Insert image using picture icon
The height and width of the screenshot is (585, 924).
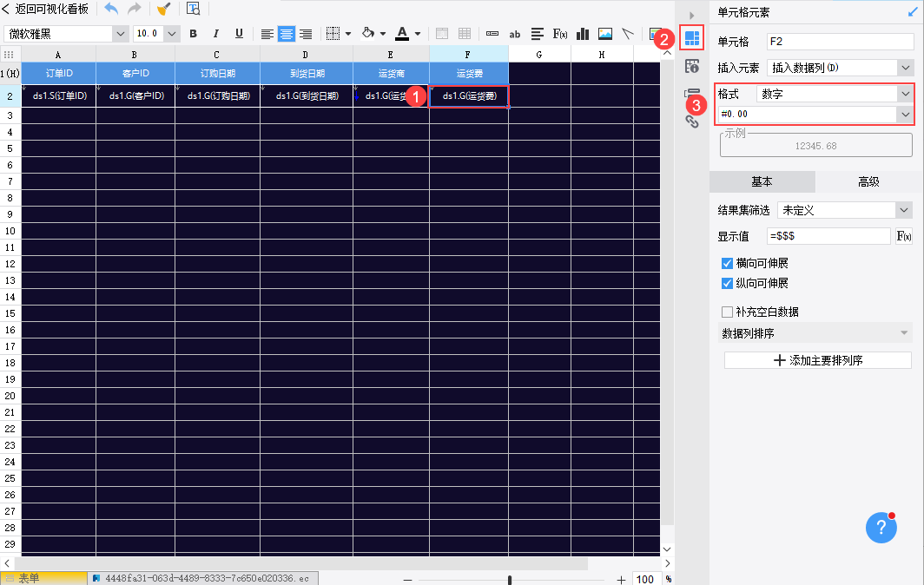pyautogui.click(x=605, y=34)
